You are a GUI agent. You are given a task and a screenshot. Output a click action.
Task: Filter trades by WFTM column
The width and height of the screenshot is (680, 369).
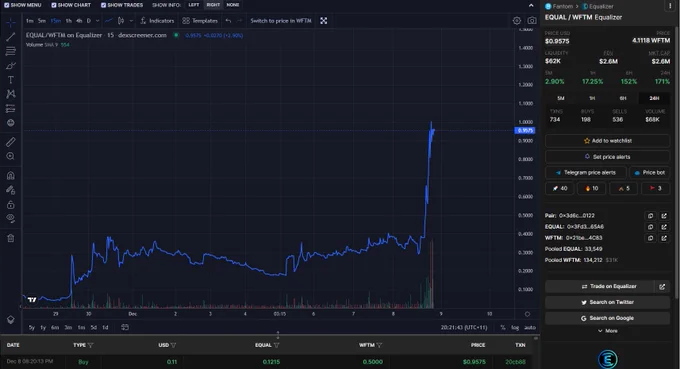pos(379,345)
